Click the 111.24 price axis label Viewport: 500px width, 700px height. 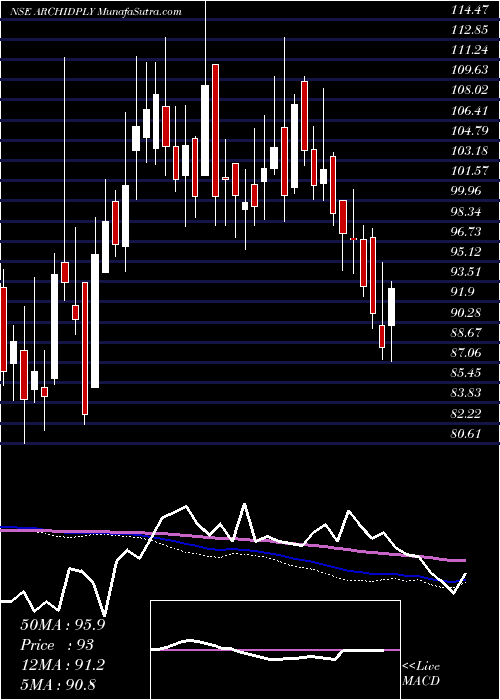(x=468, y=50)
